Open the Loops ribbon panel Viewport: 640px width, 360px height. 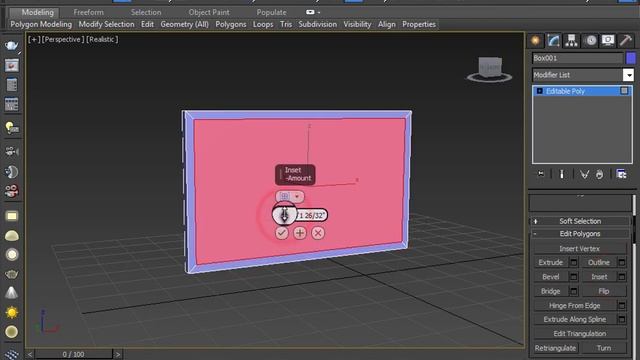pyautogui.click(x=263, y=24)
